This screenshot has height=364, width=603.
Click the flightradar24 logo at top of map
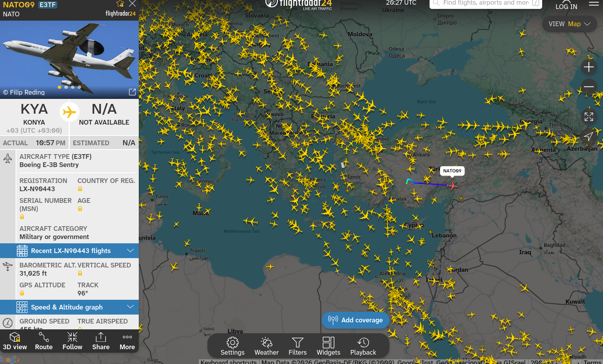pos(299,4)
